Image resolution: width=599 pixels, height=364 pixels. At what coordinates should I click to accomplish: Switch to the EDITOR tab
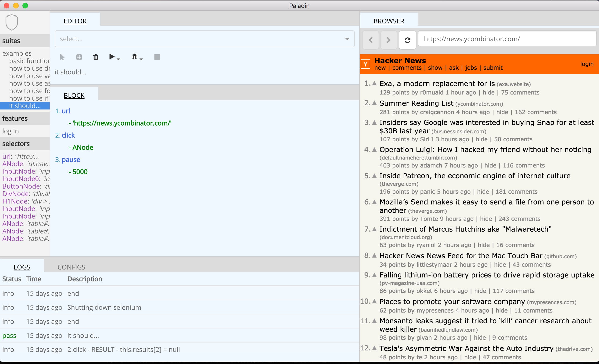point(75,21)
